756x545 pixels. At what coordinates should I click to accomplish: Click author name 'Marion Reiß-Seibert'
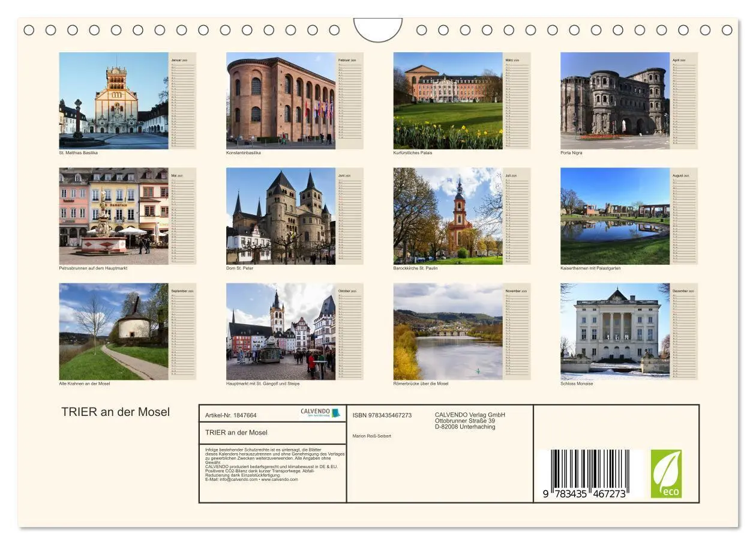372,436
